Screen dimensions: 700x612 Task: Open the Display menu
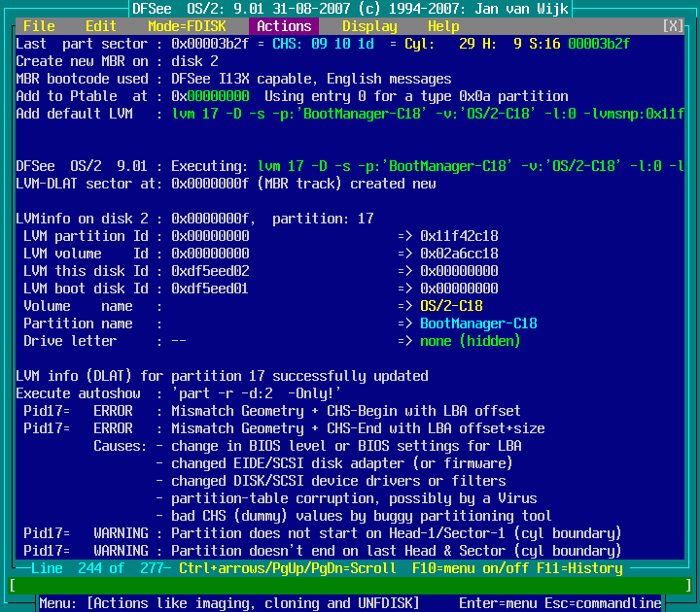click(369, 26)
